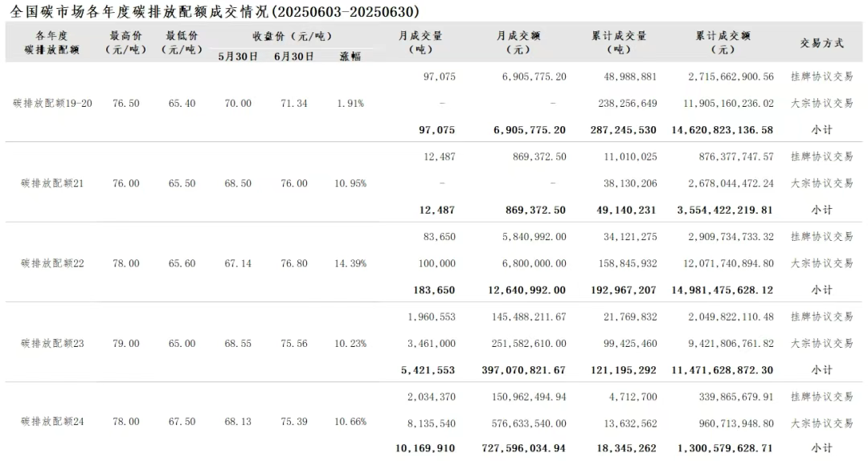Click the 碳排放配额19-20 row label
Screen dimensions: 868x461
(x=52, y=104)
